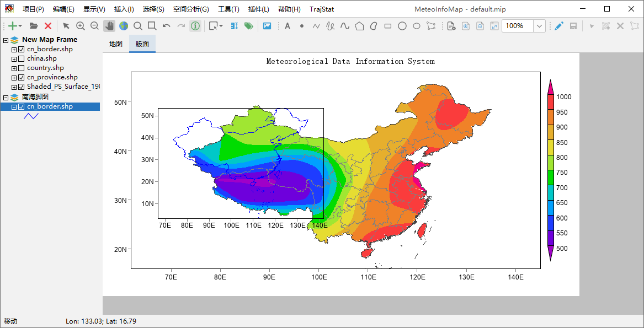Click the red Remove layer icon

48,26
